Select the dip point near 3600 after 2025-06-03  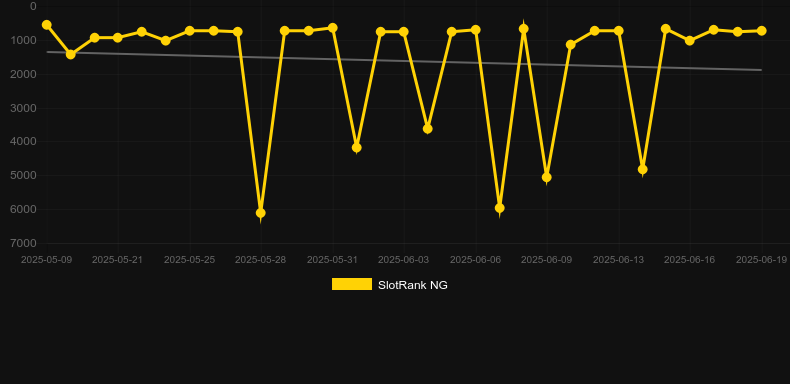[x=428, y=129]
